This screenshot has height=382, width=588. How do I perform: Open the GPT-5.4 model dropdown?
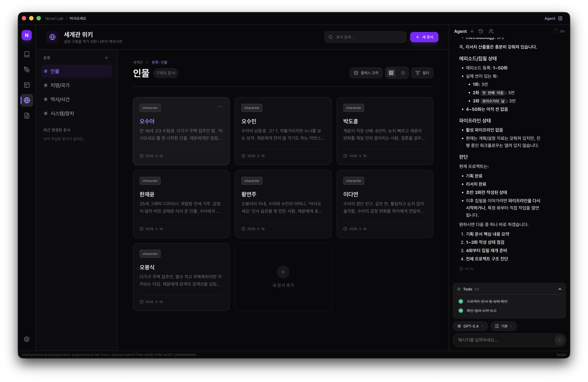click(470, 326)
